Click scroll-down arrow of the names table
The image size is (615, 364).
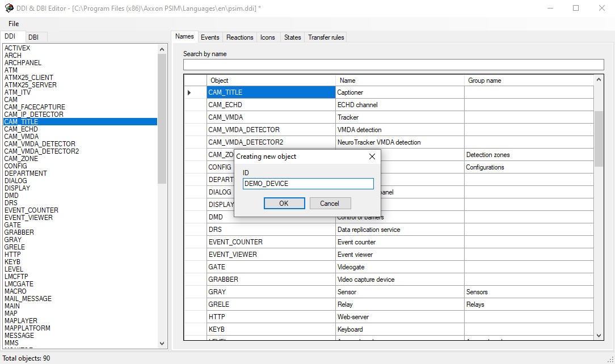pos(599,335)
